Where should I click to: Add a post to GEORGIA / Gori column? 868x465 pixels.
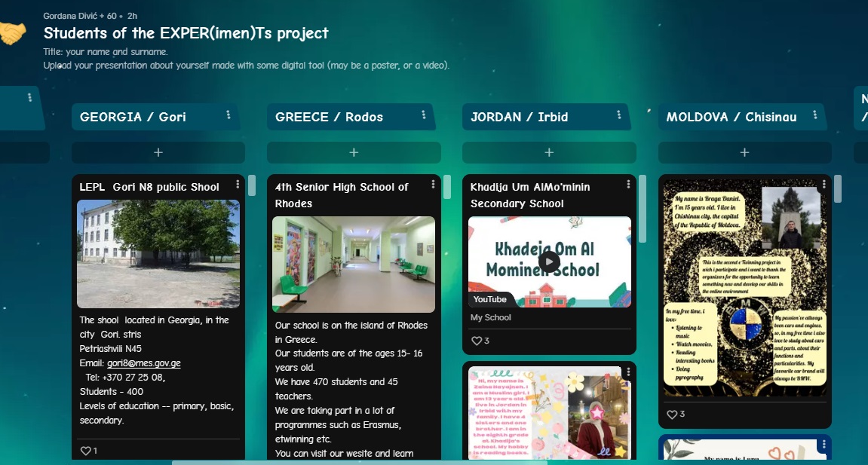coord(158,152)
